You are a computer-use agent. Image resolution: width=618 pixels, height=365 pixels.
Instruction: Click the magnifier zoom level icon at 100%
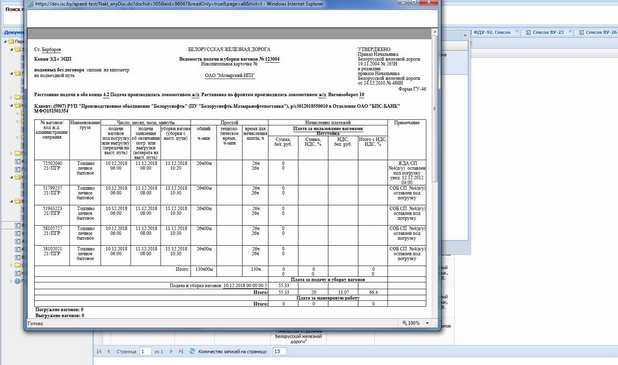point(404,323)
